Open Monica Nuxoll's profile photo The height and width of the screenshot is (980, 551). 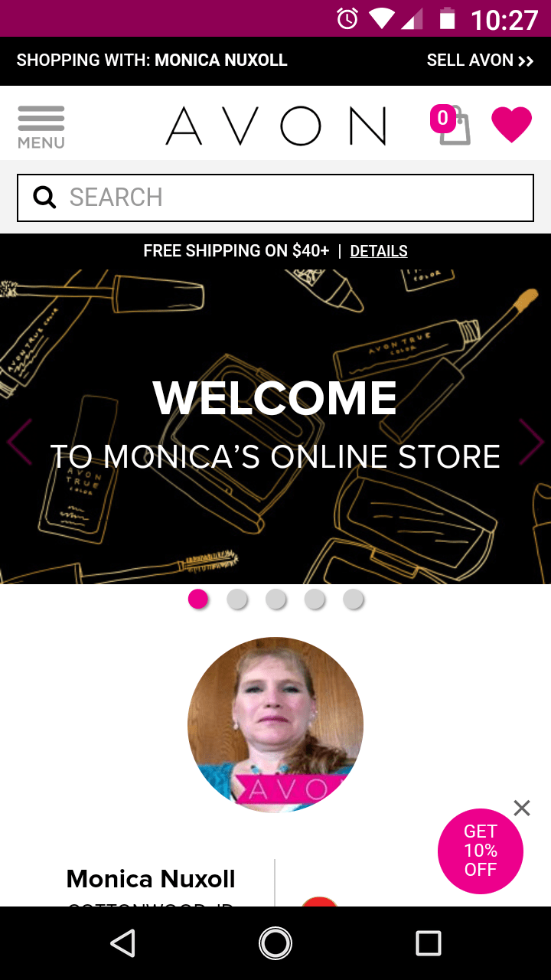point(275,724)
